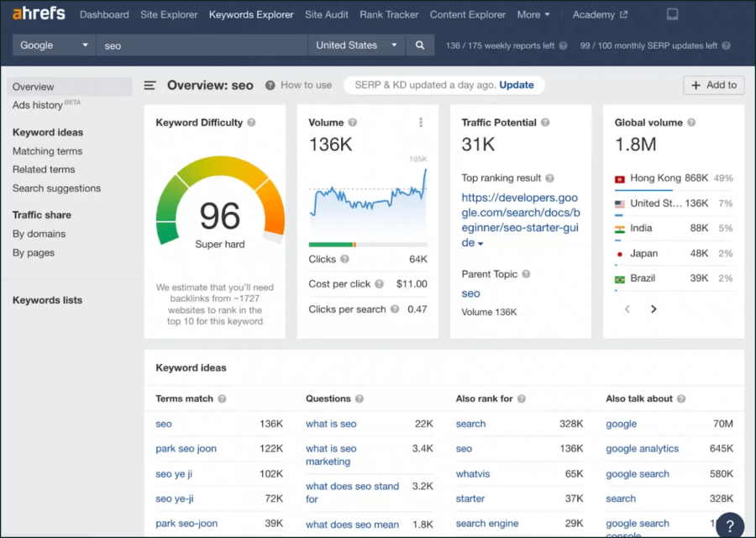Expand the More navigation menu
Image resolution: width=756 pixels, height=538 pixels.
533,15
